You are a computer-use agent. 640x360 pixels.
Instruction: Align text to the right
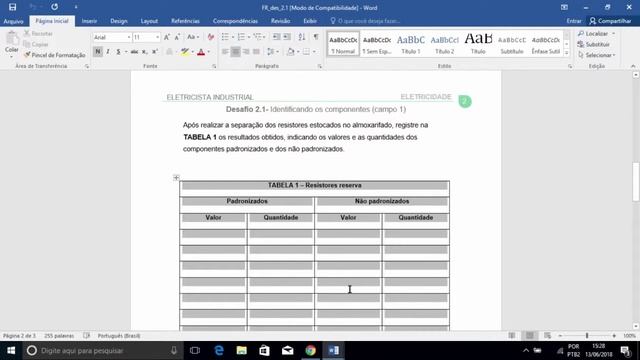click(246, 52)
